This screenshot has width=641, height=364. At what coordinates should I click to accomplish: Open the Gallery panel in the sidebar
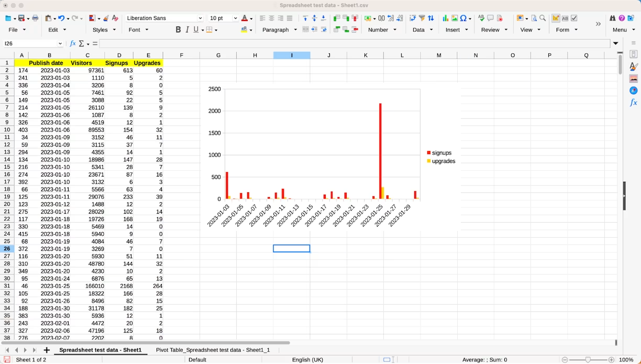[634, 79]
